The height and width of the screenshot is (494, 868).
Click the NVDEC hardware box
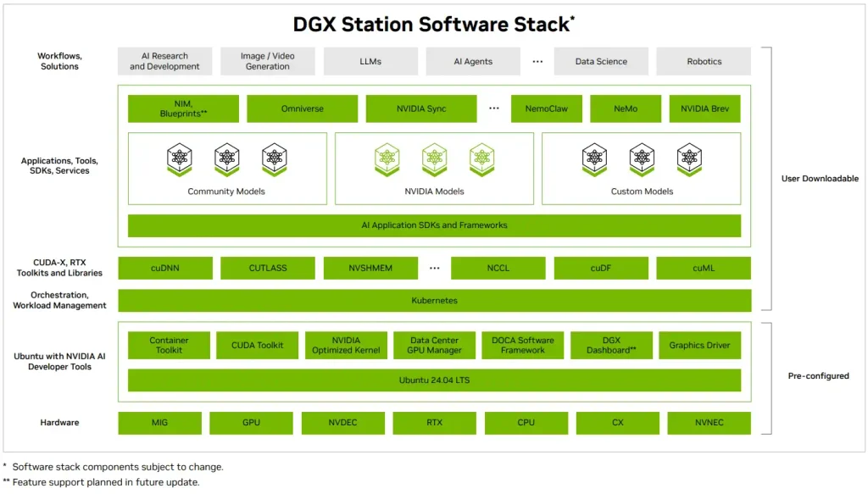coord(343,423)
